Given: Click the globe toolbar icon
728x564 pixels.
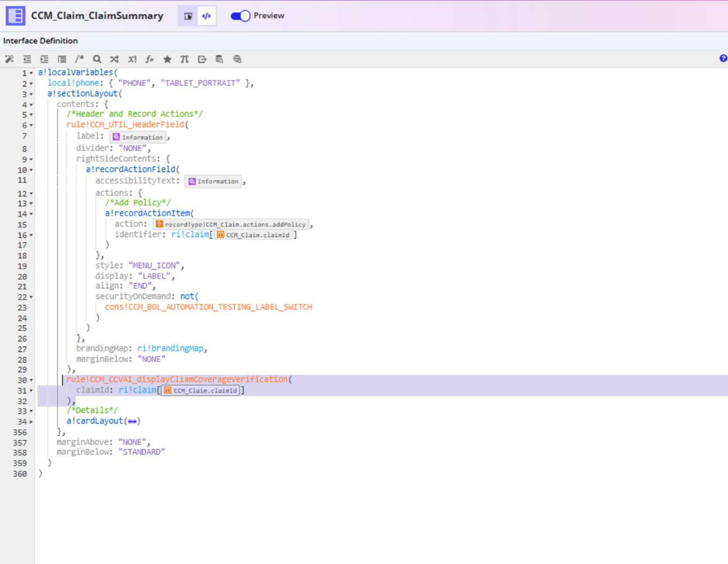Looking at the screenshot, I should pos(237,59).
